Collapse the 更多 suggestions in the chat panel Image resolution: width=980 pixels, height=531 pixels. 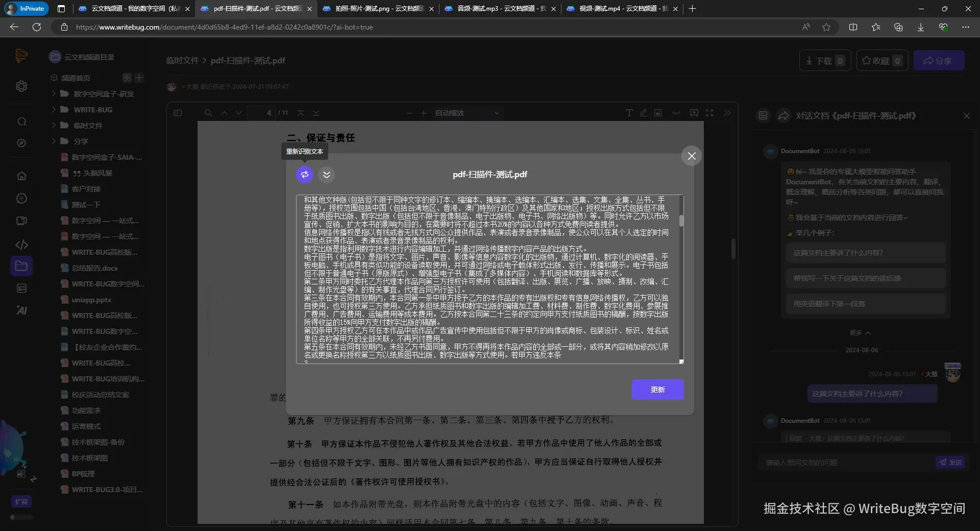pos(859,332)
